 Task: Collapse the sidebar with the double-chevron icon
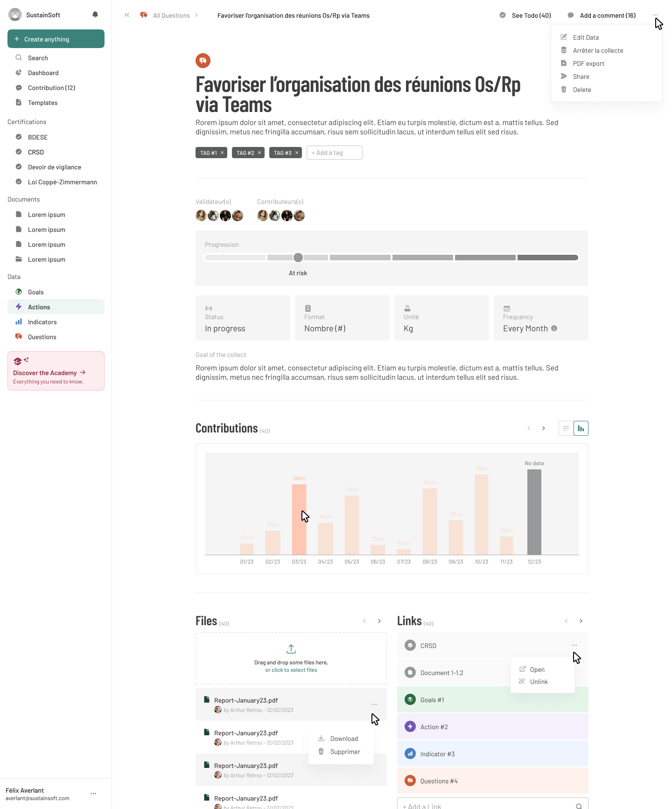(x=127, y=15)
